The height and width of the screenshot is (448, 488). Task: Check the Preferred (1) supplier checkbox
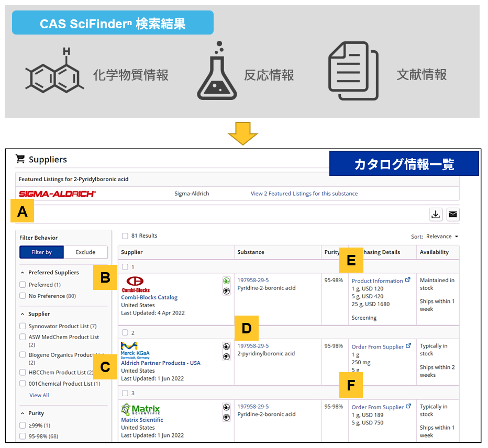point(23,285)
